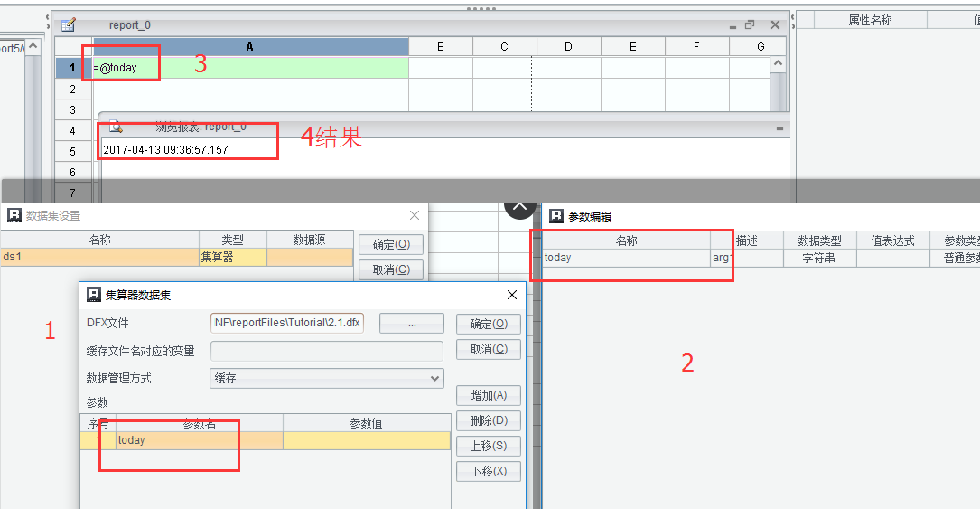Image resolution: width=980 pixels, height=509 pixels.
Task: Move parameter up with 上移(S)
Action: (x=489, y=446)
